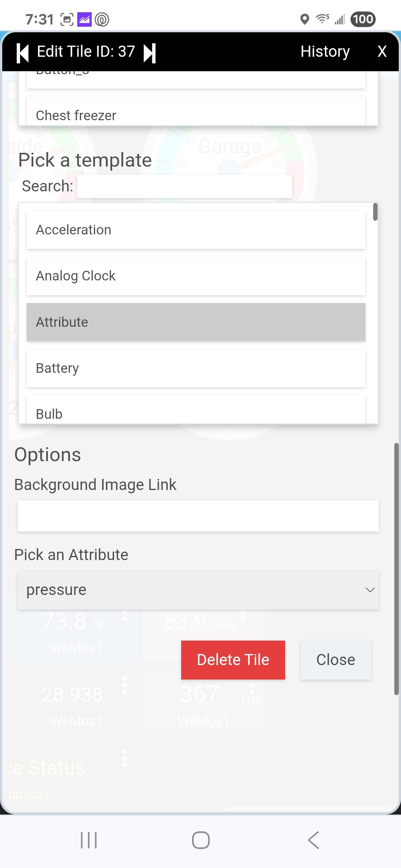This screenshot has height=868, width=401.
Task: Tap the Android back arrow icon
Action: (313, 840)
